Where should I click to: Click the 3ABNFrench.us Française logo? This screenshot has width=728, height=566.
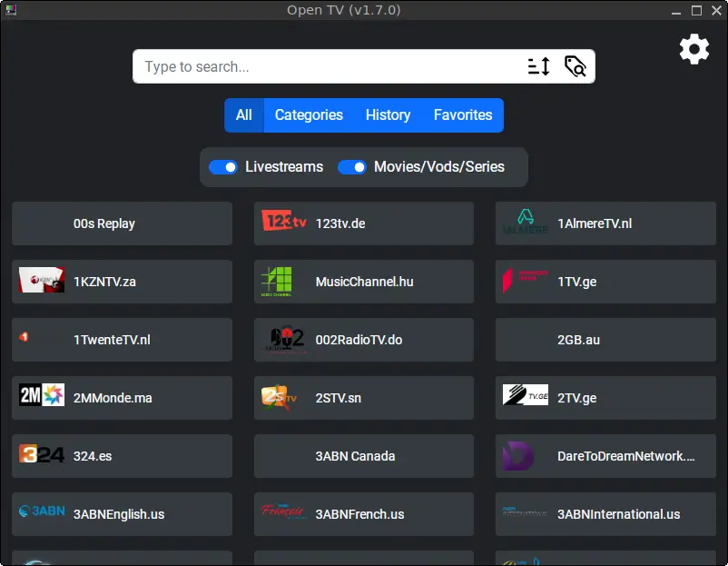pyautogui.click(x=282, y=511)
